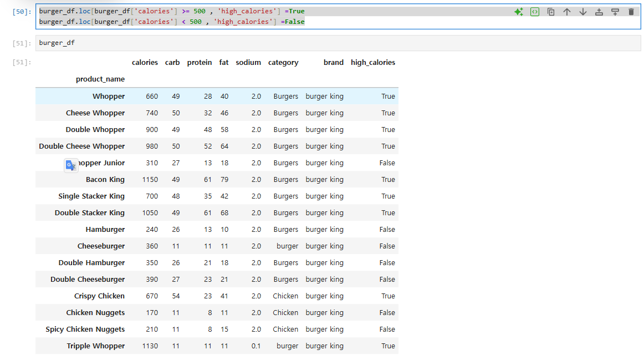Click the sodium column header
644x360 pixels.
tap(248, 63)
